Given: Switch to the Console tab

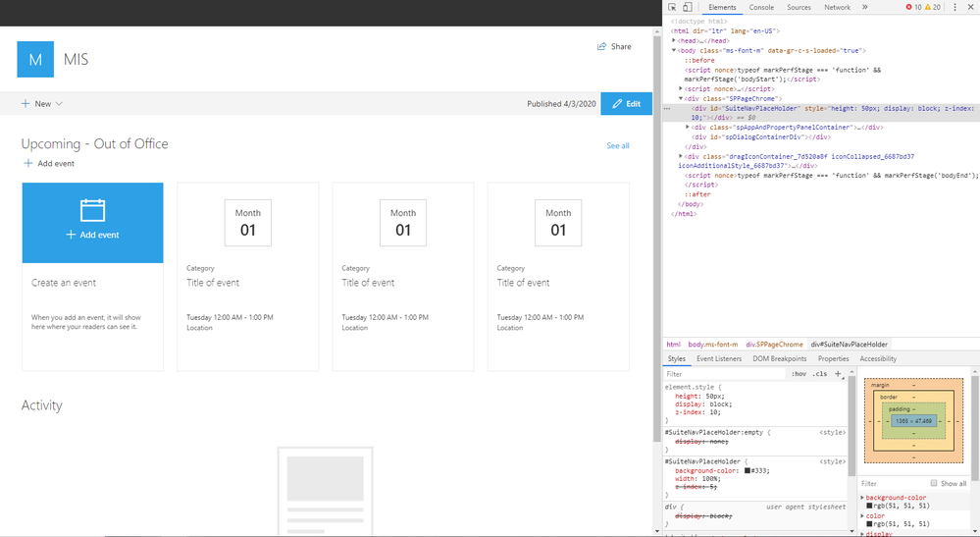Looking at the screenshot, I should point(761,8).
